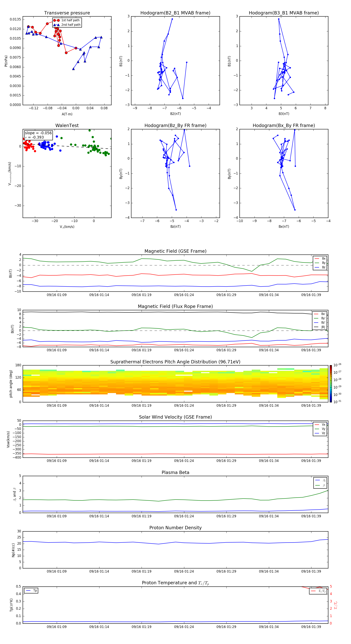Click 'Vsw(km/s)' y-axis label
The height and width of the screenshot is (644, 351).
point(8,439)
